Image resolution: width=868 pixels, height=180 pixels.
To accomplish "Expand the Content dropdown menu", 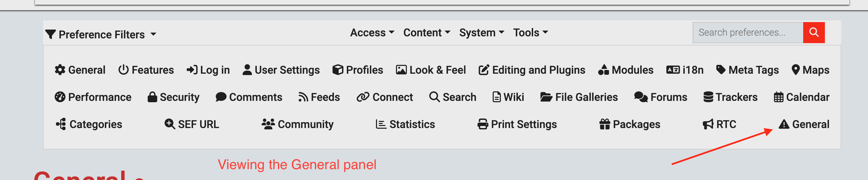I will [x=427, y=33].
